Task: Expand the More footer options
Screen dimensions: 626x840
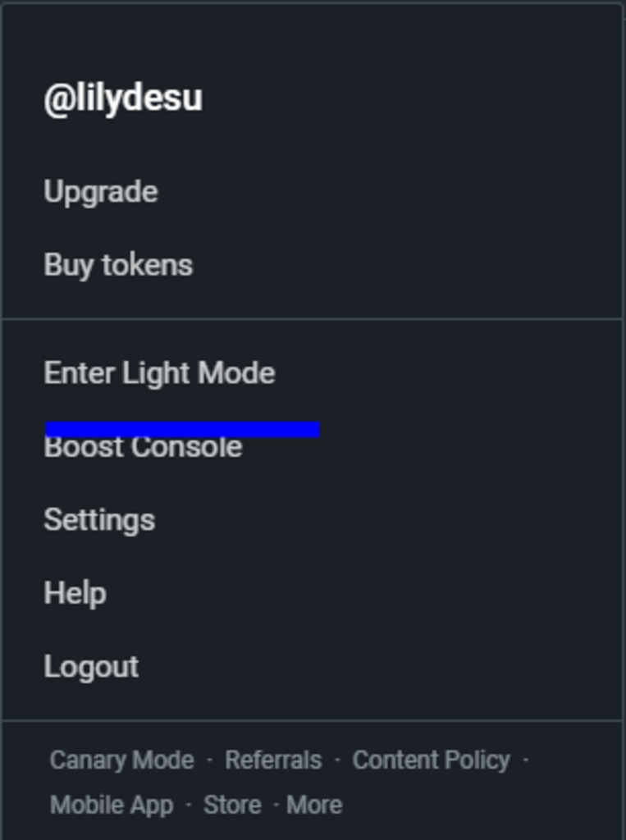Action: (x=314, y=805)
